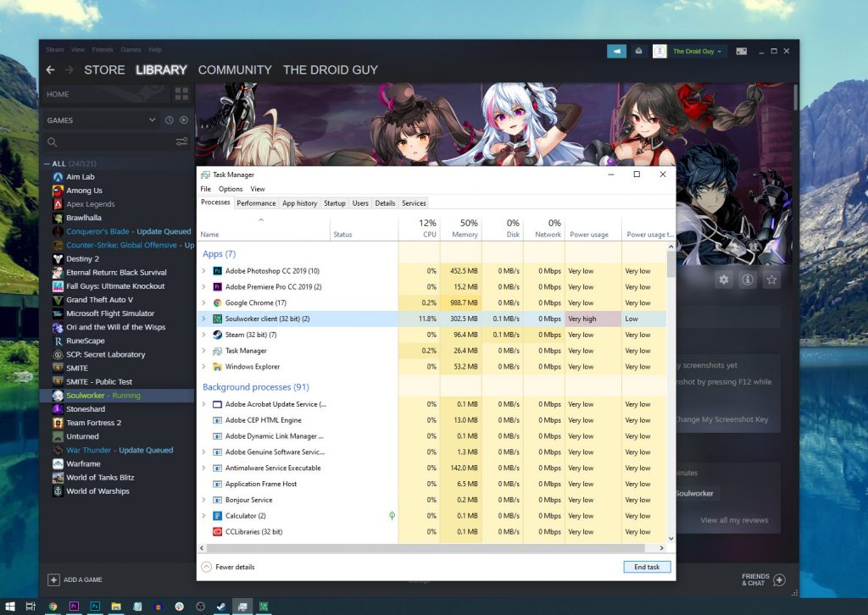Open the Details tab
This screenshot has height=615, width=868.
point(386,203)
